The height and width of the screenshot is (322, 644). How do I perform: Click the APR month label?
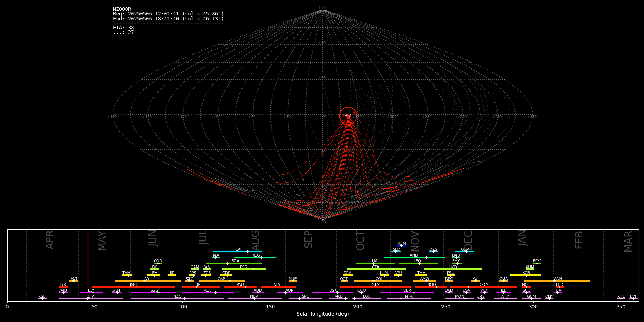point(50,240)
